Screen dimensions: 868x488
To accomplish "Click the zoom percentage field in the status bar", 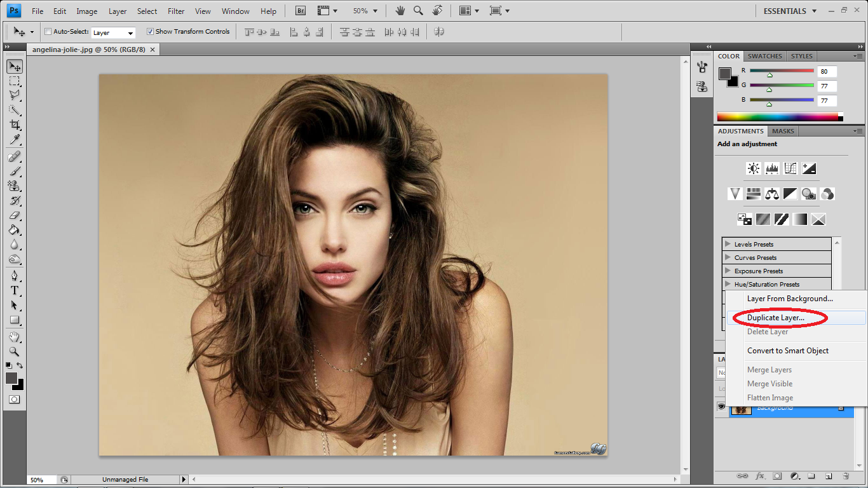I will coord(41,480).
